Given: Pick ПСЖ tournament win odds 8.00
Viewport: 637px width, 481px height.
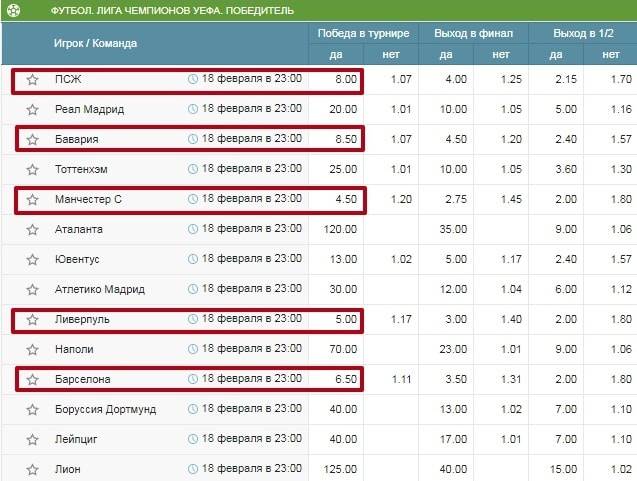Looking at the screenshot, I should click(x=346, y=79).
